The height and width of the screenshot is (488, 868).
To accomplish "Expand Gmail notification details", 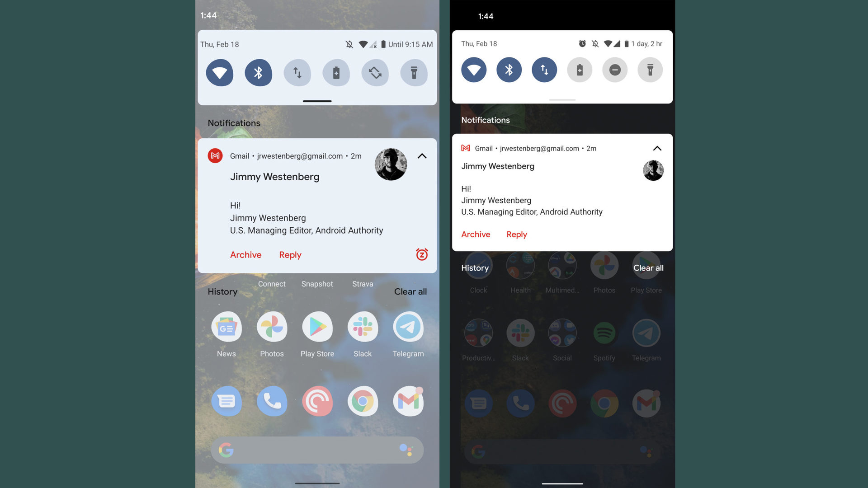I will tap(421, 155).
